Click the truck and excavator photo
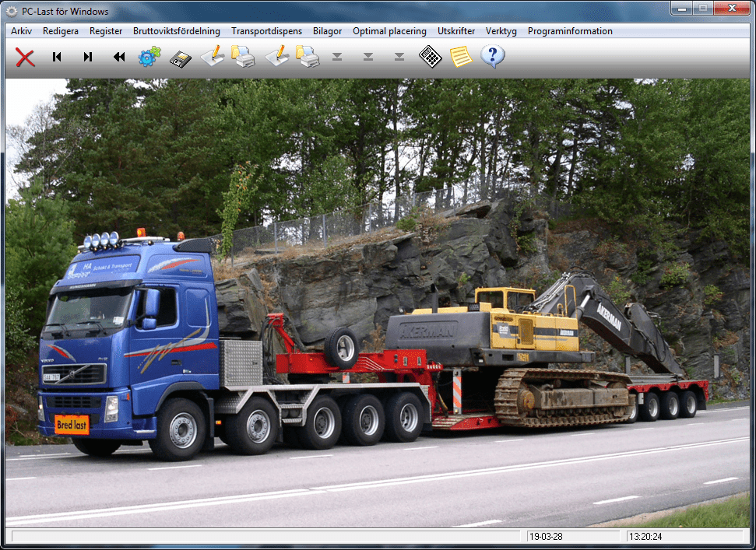Viewport: 756px width, 550px height. 378,303
